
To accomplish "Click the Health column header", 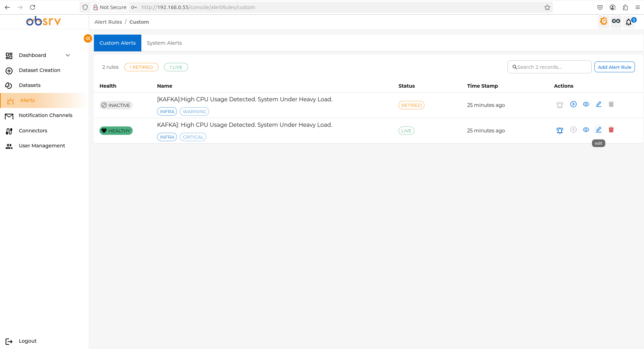I will coord(108,86).
